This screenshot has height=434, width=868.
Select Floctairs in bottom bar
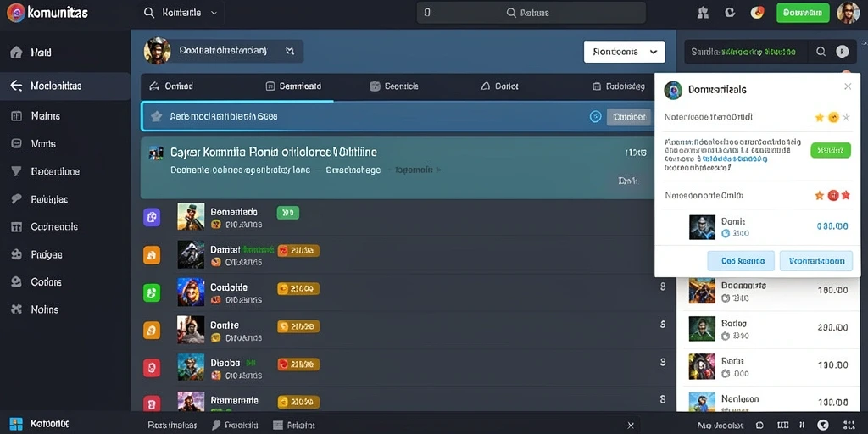tap(236, 426)
